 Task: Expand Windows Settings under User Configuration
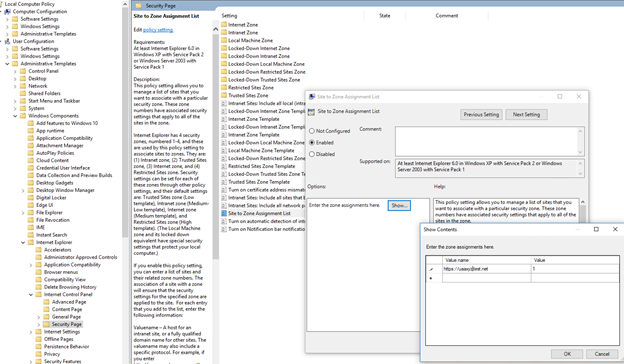(7, 56)
